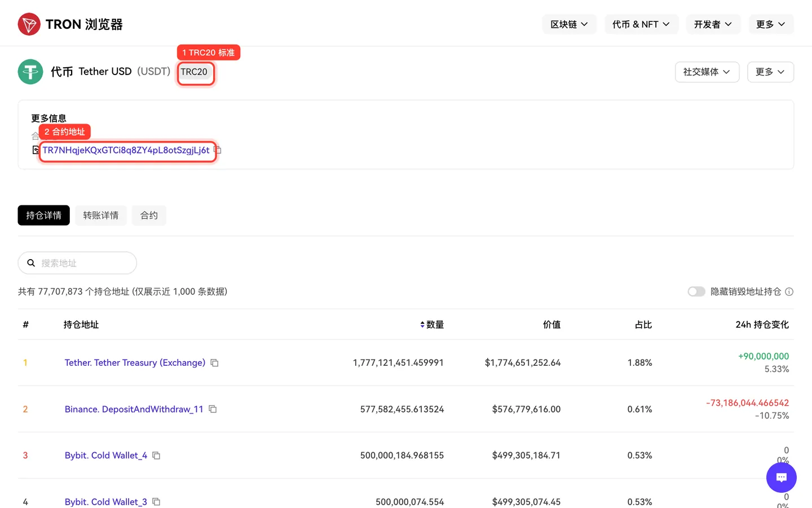Copy Binance DepositAndWithdraw_11 address
Viewport: 812px width, 508px height.
point(213,409)
